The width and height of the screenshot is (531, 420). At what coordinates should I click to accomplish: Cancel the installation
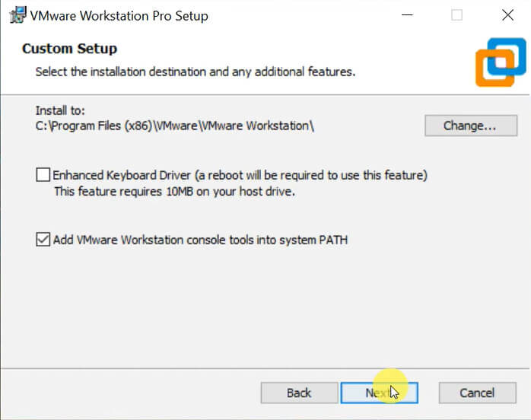coord(477,393)
